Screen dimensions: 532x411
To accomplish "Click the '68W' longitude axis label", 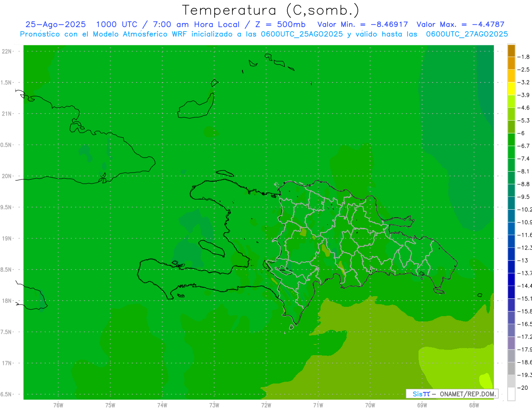I will (473, 405).
